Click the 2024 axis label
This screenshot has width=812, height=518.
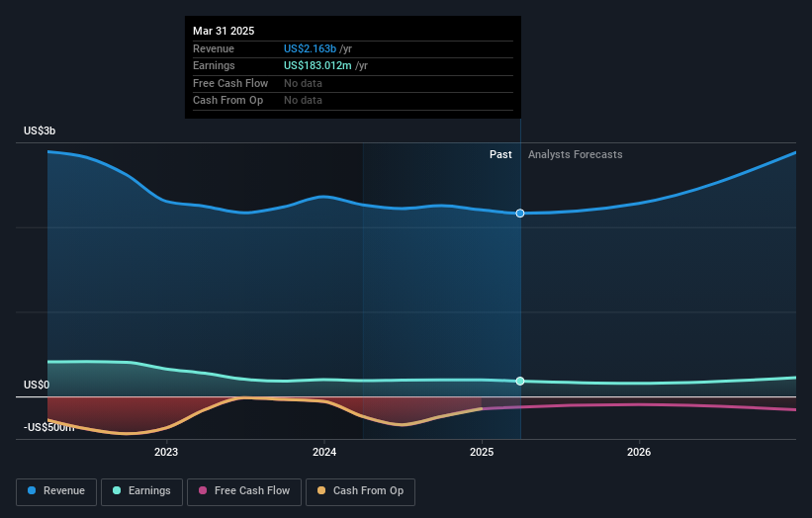pos(324,452)
